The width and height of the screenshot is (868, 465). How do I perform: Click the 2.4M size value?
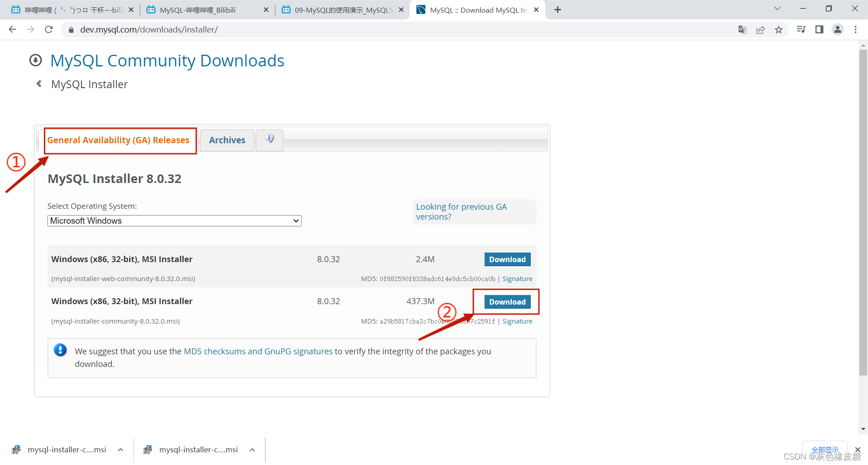pyautogui.click(x=425, y=259)
